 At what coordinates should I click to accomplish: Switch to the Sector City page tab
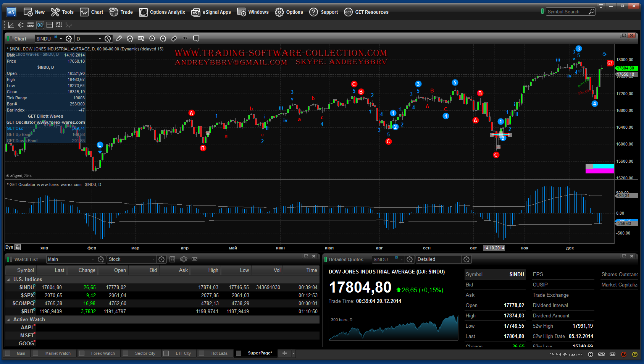[145, 353]
